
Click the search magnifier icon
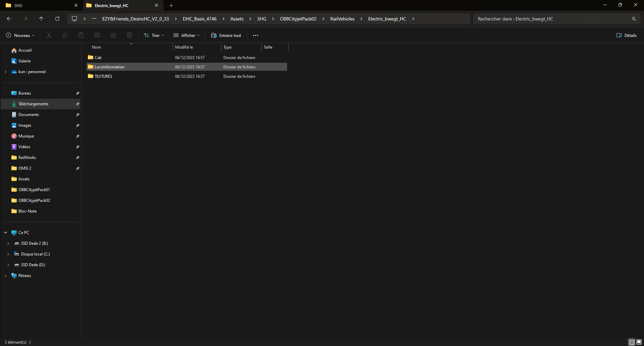point(634,19)
